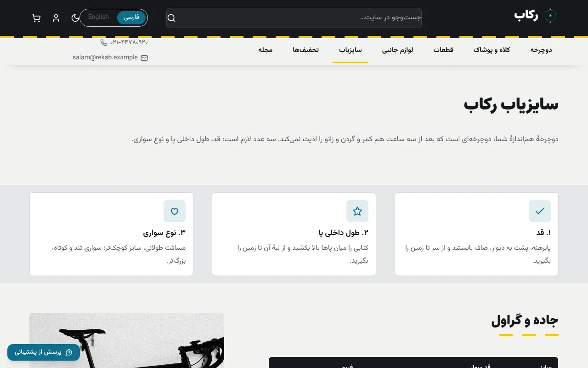Click the heart icon on نوع سواری card
Image resolution: width=588 pixels, height=368 pixels.
(175, 211)
